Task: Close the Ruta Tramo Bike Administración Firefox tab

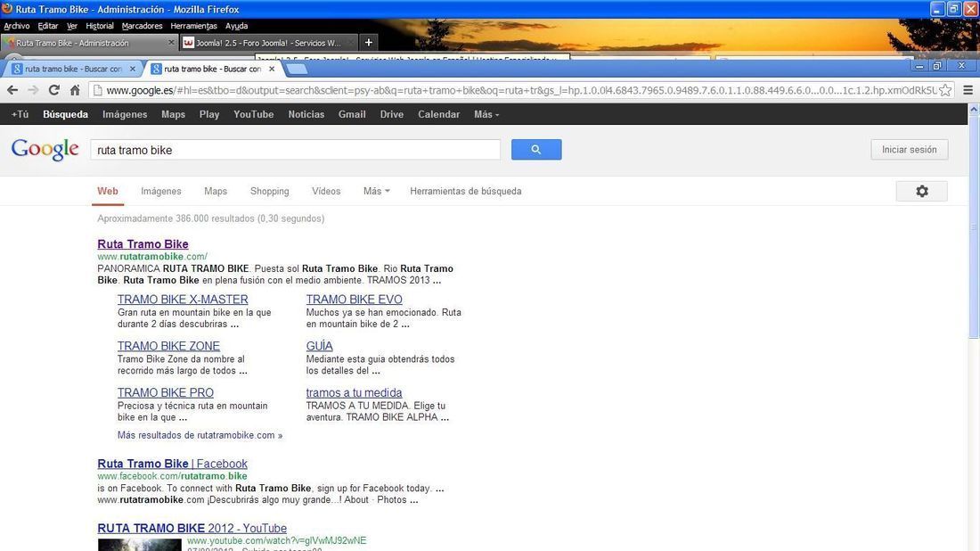Action: pos(171,43)
